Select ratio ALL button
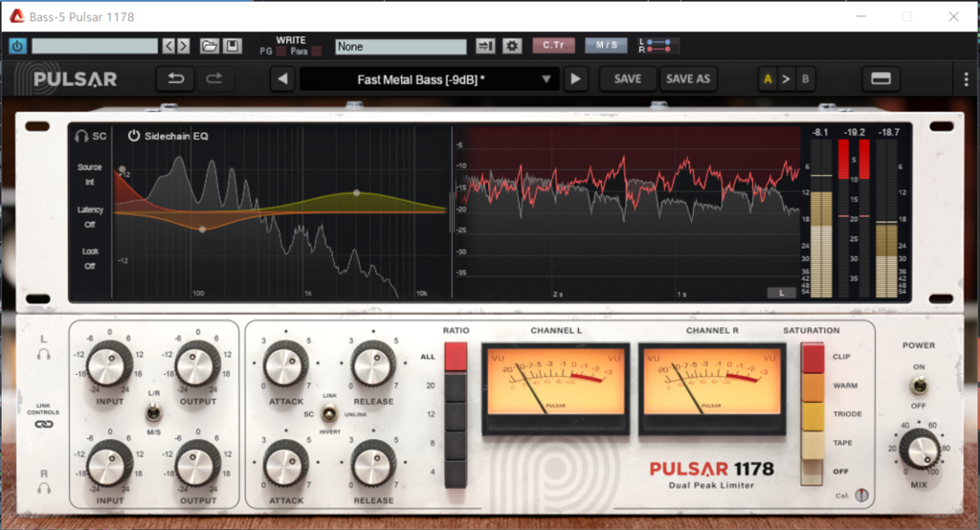The width and height of the screenshot is (980, 530). [456, 357]
